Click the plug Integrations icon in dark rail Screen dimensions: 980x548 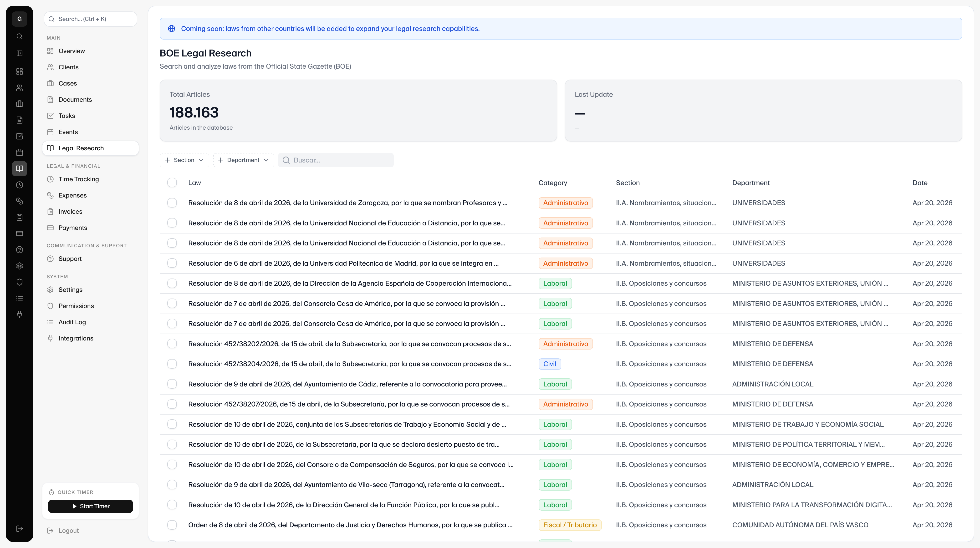point(19,315)
